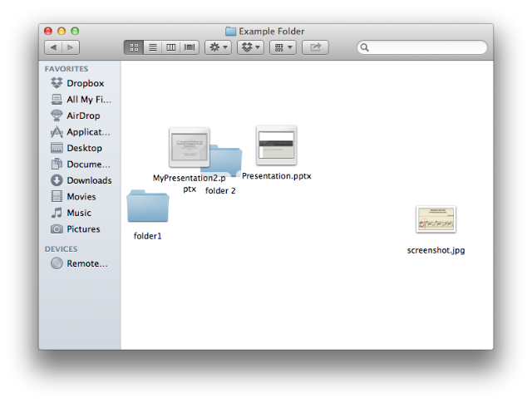Switch to list view

[153, 47]
